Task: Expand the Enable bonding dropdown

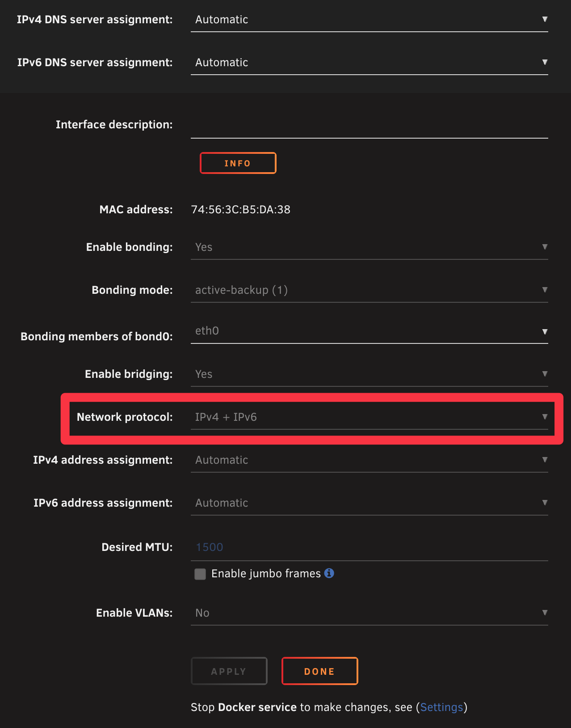Action: click(369, 247)
